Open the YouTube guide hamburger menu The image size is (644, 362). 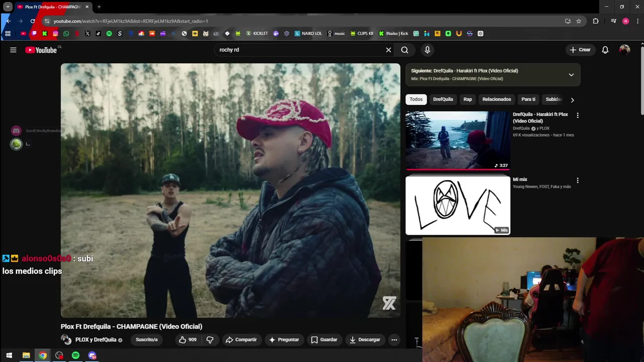13,50
